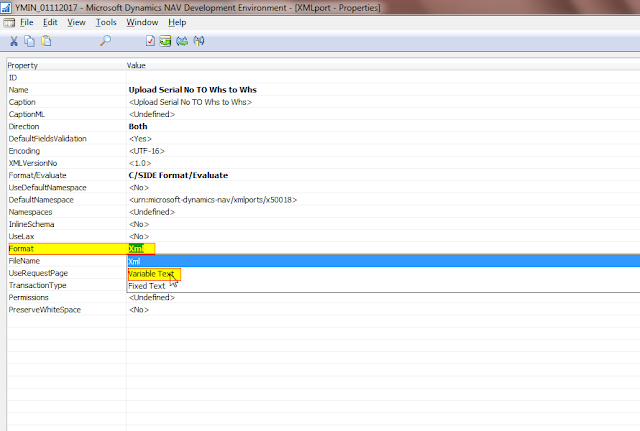Click the CaptionML Undefined value
The height and width of the screenshot is (431, 640).
point(152,114)
